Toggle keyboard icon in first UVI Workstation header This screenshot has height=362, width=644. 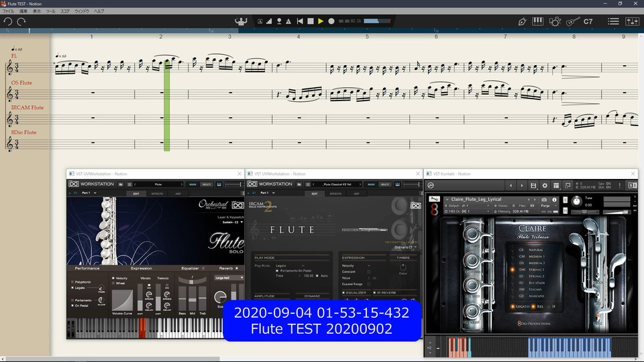tap(219, 184)
